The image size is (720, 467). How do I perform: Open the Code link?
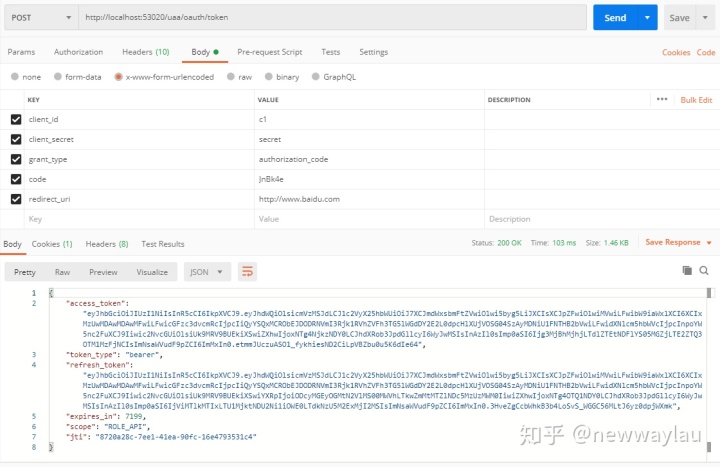coord(706,52)
